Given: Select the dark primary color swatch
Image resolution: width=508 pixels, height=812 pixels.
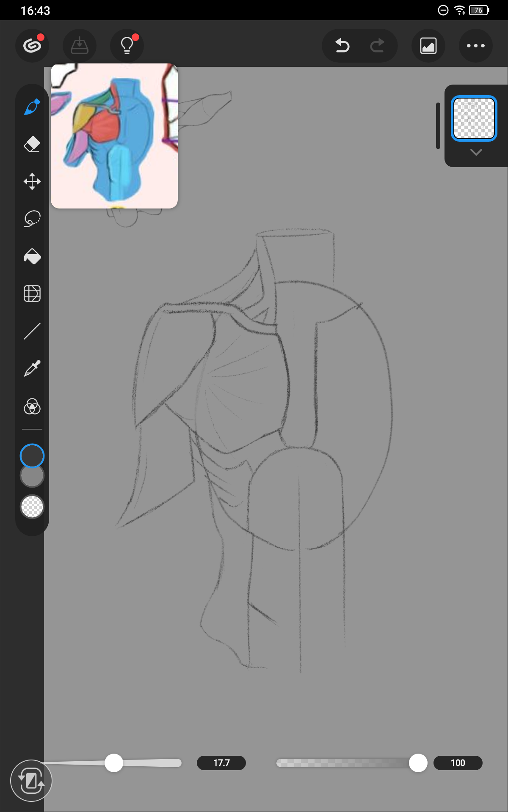Looking at the screenshot, I should [x=32, y=455].
